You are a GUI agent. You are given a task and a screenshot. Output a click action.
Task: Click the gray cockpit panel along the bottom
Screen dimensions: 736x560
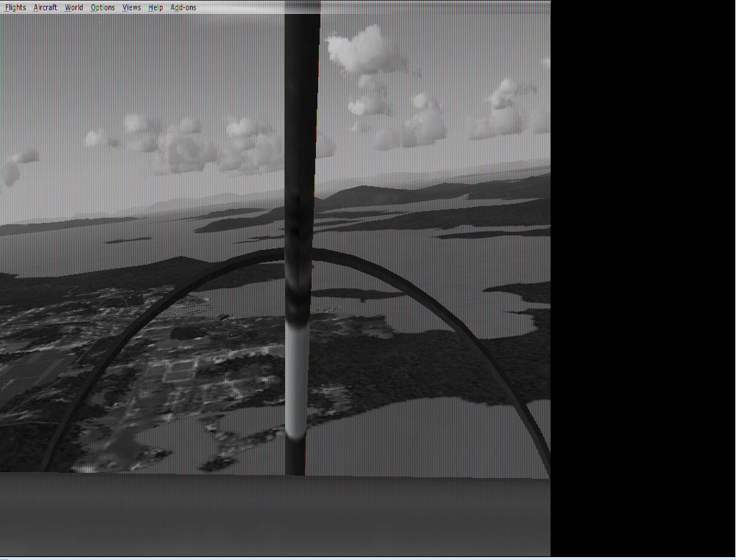coord(275,517)
